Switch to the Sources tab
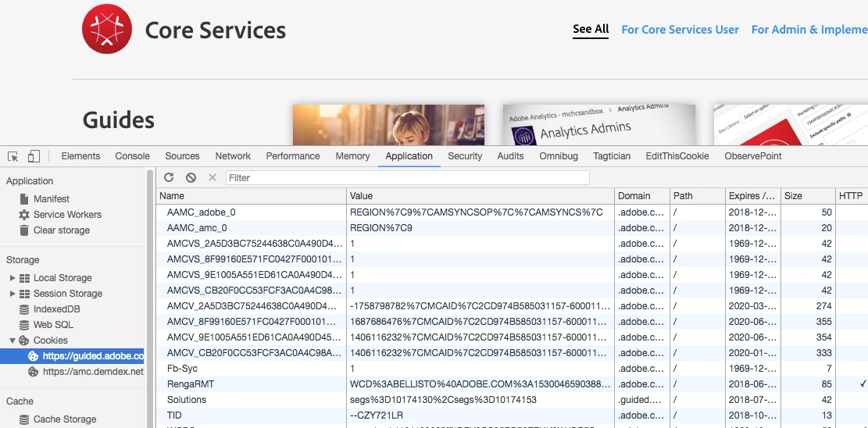868x428 pixels. (182, 156)
